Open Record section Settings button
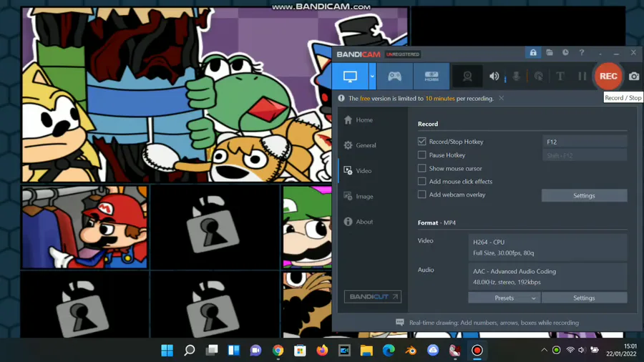The image size is (644, 362). [584, 196]
